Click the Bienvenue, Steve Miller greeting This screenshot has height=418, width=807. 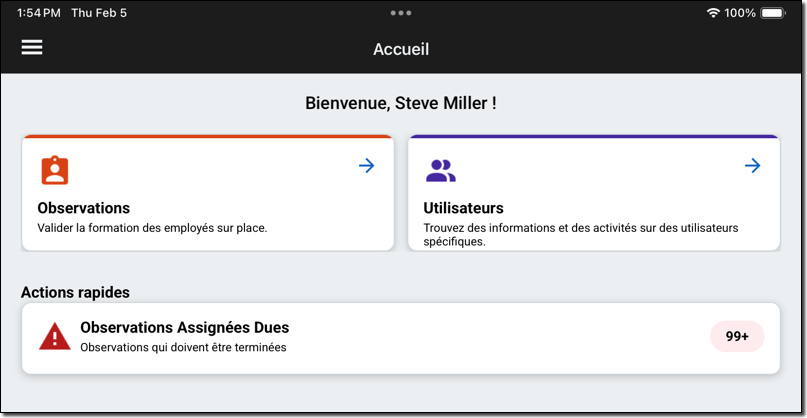tap(401, 102)
